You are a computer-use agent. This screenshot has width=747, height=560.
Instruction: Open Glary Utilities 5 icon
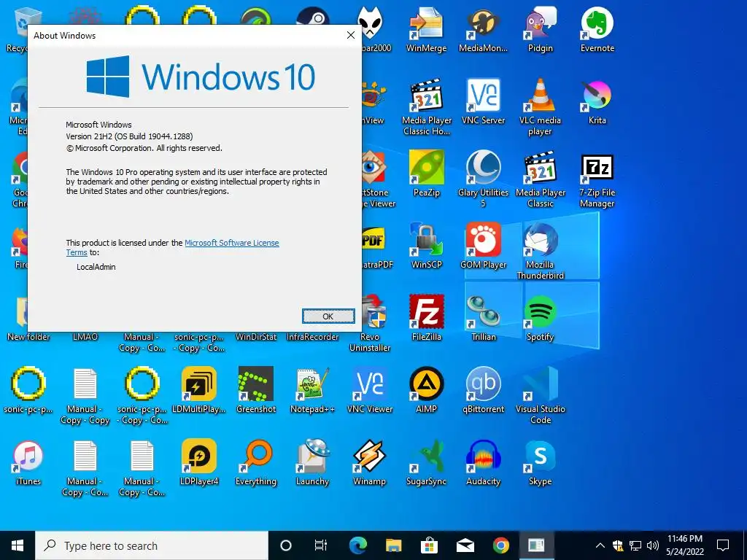pyautogui.click(x=483, y=179)
